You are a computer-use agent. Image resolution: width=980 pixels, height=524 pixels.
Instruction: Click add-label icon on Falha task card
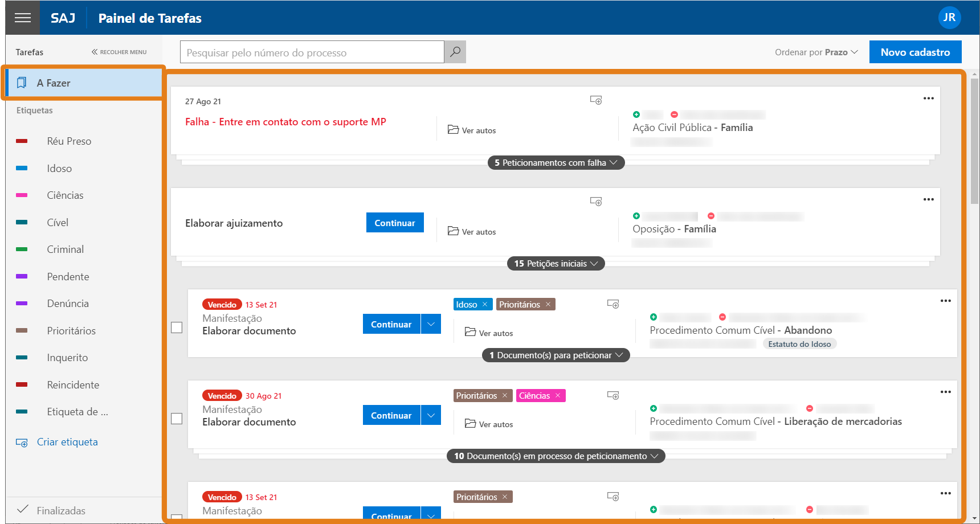click(x=596, y=100)
